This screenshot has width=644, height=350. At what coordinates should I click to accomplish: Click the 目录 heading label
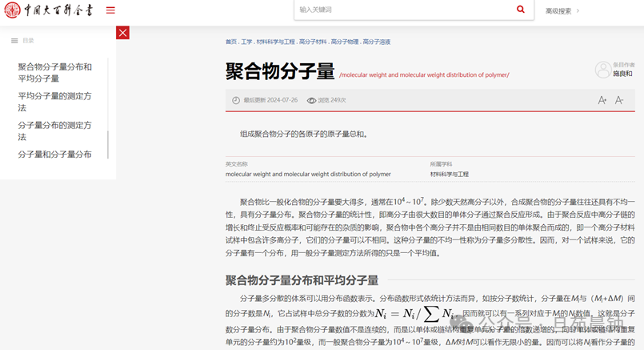[x=28, y=41]
